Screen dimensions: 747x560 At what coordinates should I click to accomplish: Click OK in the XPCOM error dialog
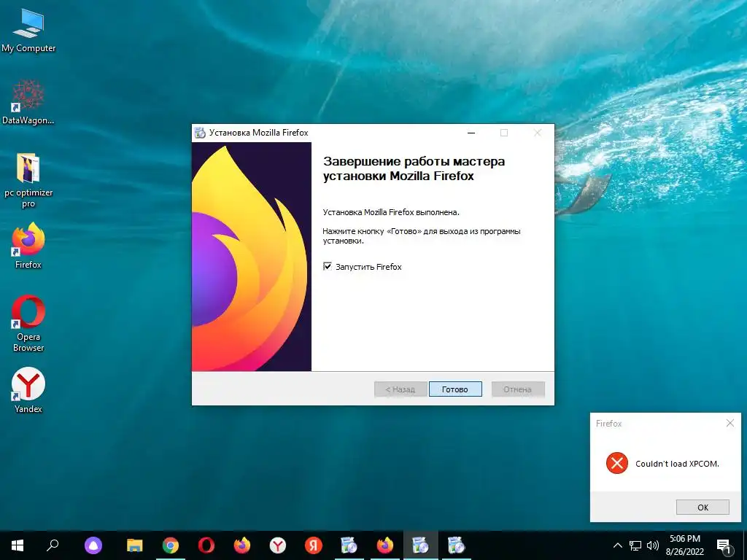703,507
